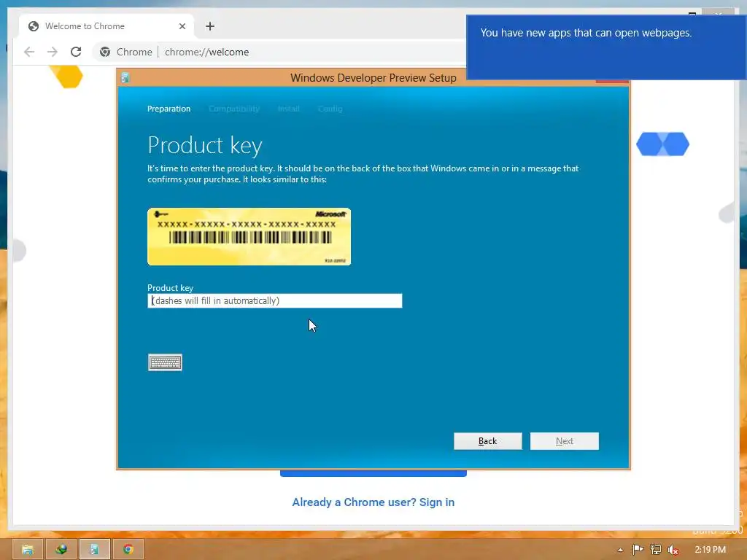This screenshot has height=560, width=747.
Task: Open the second taskbar application icon
Action: [61, 549]
